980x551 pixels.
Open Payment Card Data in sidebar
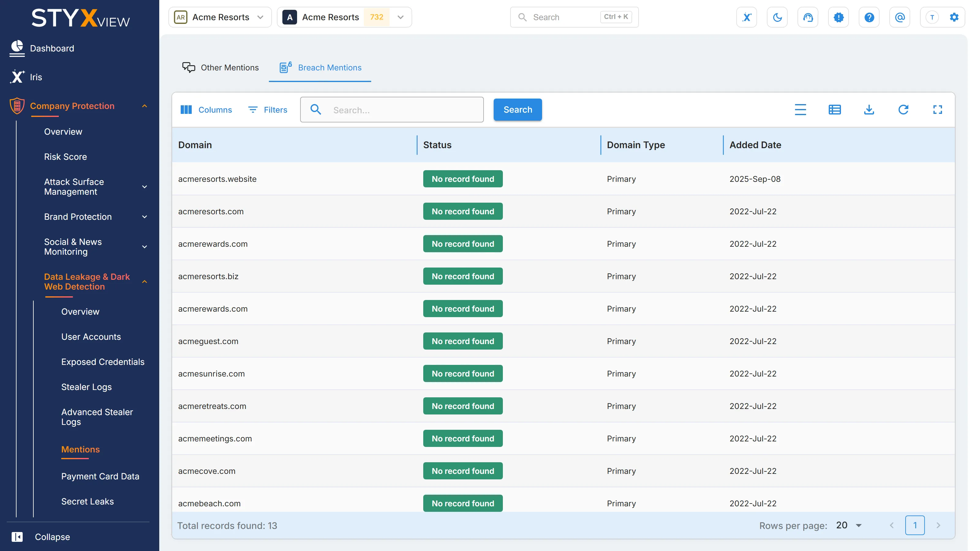pyautogui.click(x=100, y=476)
